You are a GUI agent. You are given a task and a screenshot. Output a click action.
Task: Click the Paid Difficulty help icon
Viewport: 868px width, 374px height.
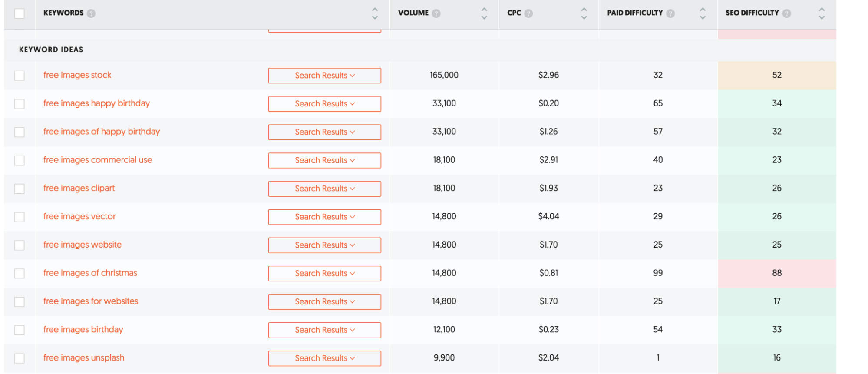pos(670,13)
